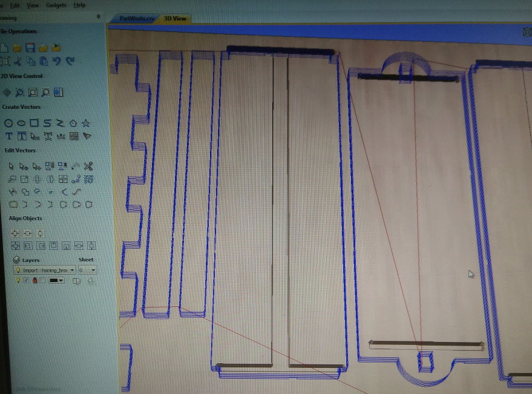Join open vectors tool
This screenshot has width=532, height=394.
[x=13, y=205]
